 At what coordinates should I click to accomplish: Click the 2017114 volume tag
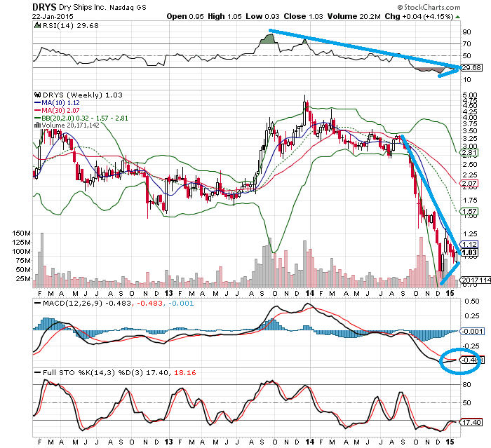pyautogui.click(x=475, y=280)
